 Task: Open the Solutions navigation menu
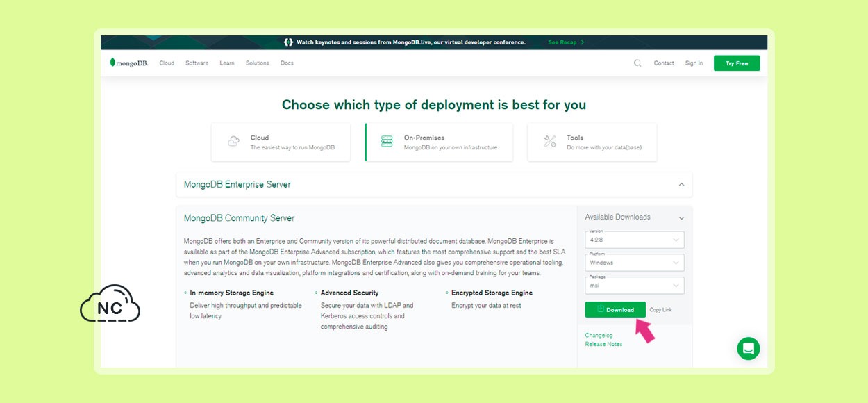pyautogui.click(x=257, y=63)
